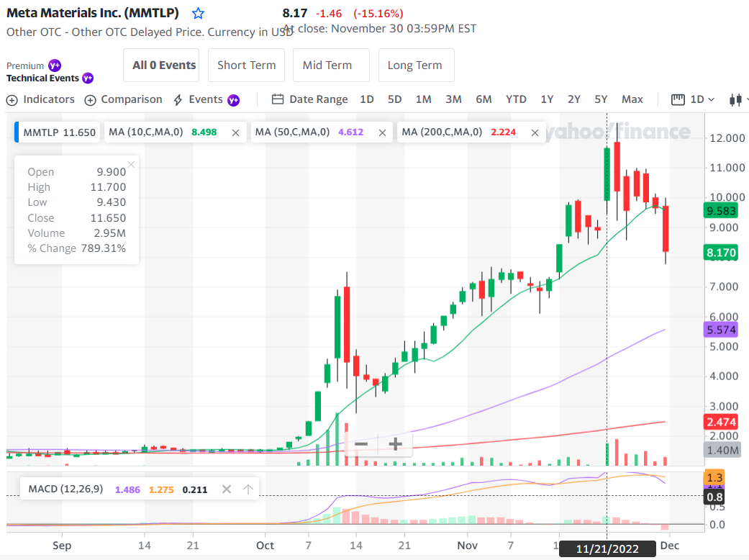Set chart range to 1Y
Image resolution: width=749 pixels, height=560 pixels.
[x=547, y=99]
